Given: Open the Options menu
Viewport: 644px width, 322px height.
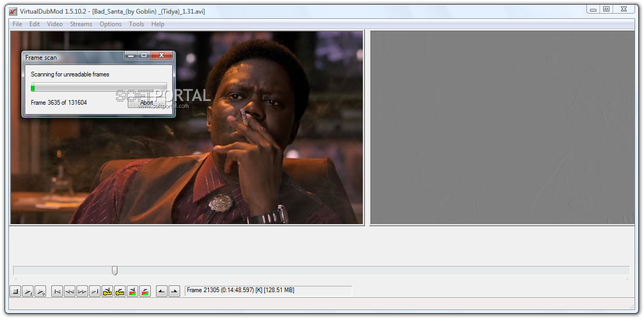Looking at the screenshot, I should 110,24.
